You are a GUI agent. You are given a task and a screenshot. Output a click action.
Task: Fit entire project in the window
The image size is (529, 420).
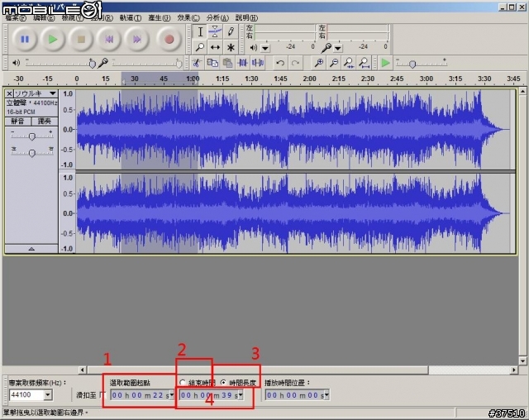[x=364, y=63]
